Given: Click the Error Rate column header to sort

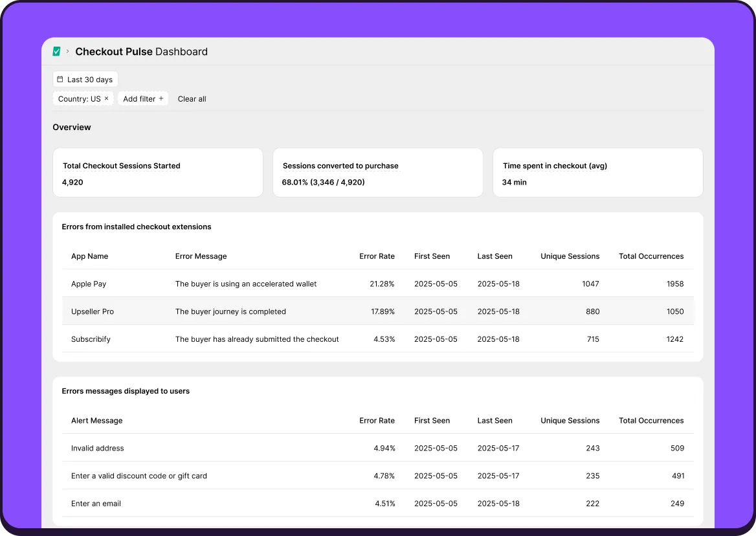Looking at the screenshot, I should 377,256.
